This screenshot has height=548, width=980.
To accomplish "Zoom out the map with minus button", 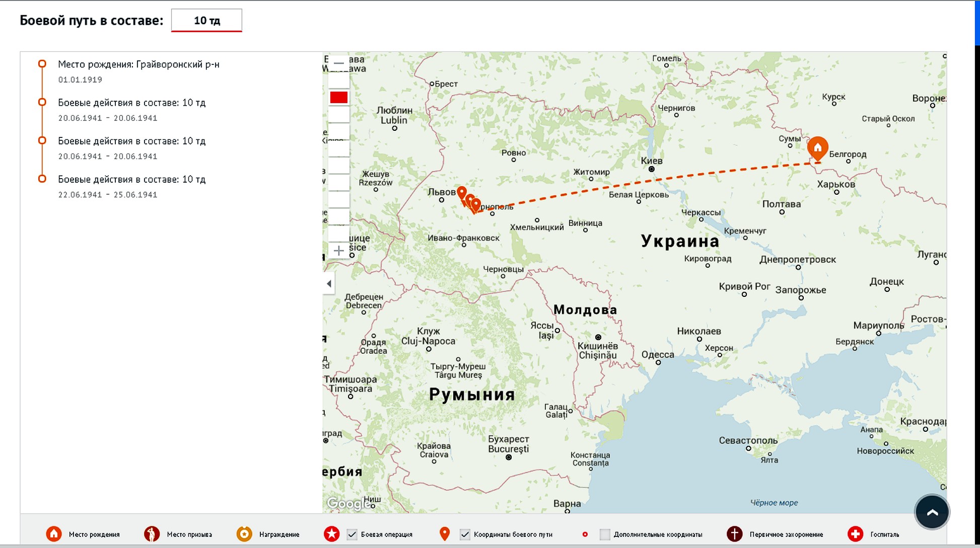I will [338, 63].
